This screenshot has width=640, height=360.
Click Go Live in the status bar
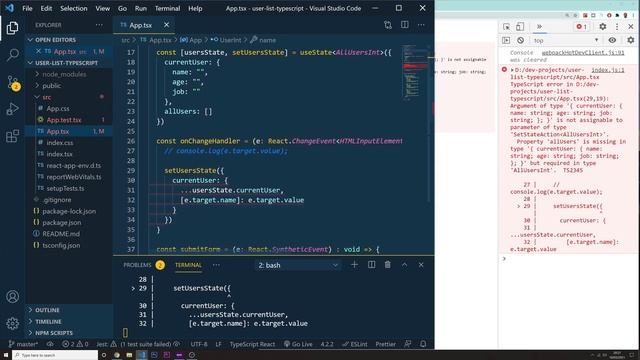coord(298,344)
